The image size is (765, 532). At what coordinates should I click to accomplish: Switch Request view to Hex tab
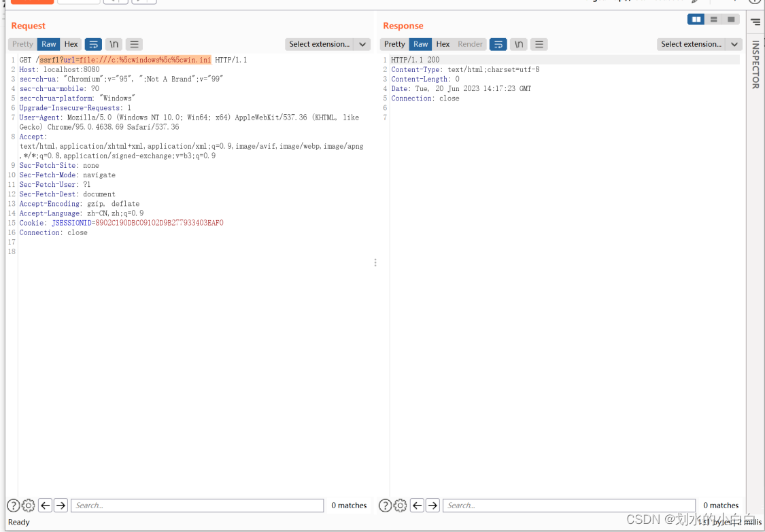(71, 44)
